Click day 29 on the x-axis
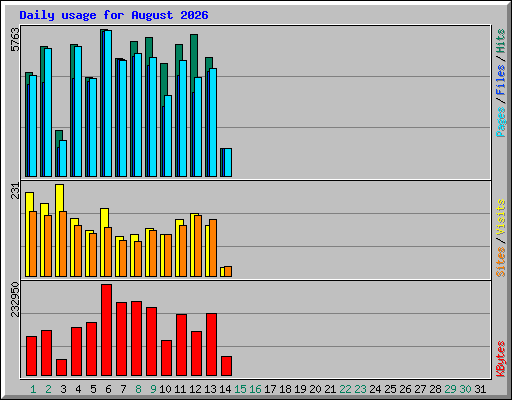This screenshot has height=400, width=512. (x=450, y=389)
